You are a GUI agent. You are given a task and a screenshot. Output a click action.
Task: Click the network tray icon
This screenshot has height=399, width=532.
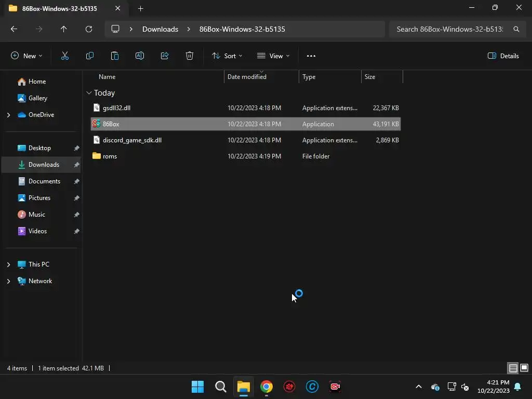click(x=451, y=387)
